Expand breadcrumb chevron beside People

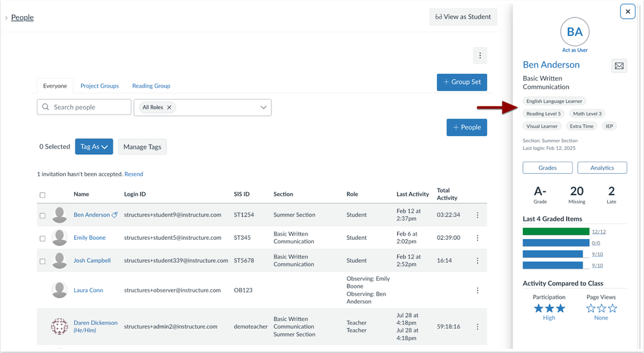pyautogui.click(x=6, y=17)
